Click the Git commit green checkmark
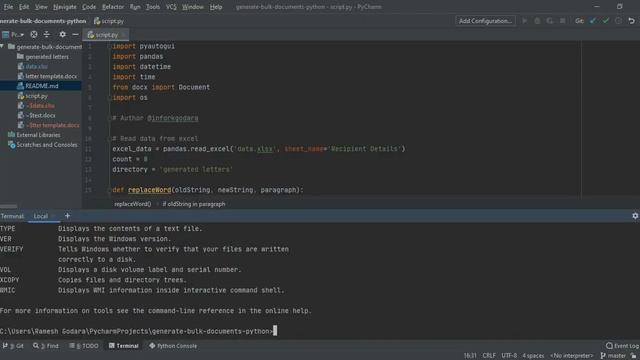 pyautogui.click(x=606, y=21)
